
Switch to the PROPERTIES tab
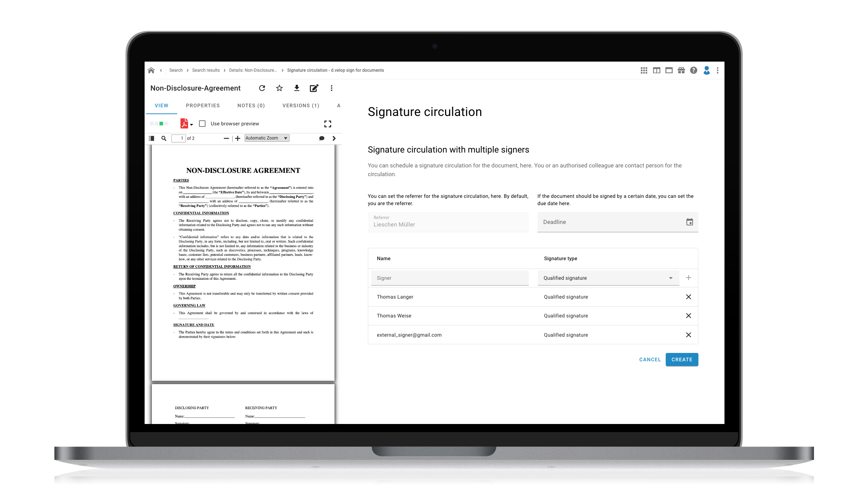coord(203,105)
